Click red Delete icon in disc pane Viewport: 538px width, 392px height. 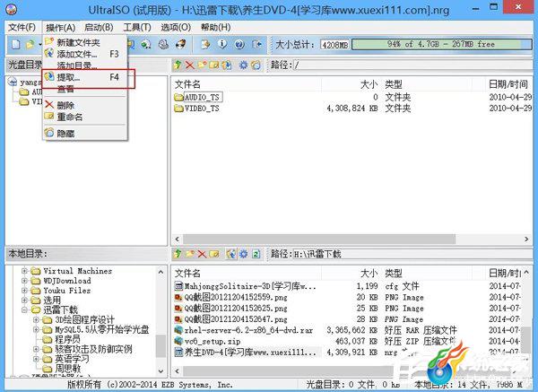coord(189,65)
